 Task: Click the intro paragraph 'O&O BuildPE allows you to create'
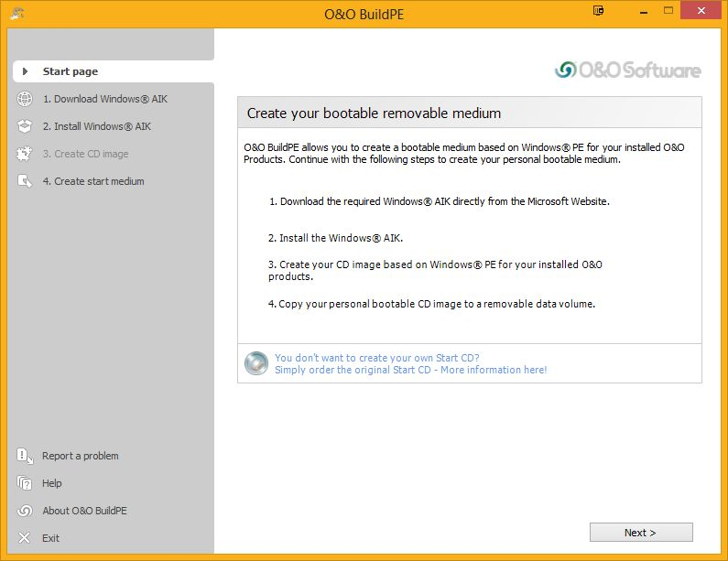(464, 153)
